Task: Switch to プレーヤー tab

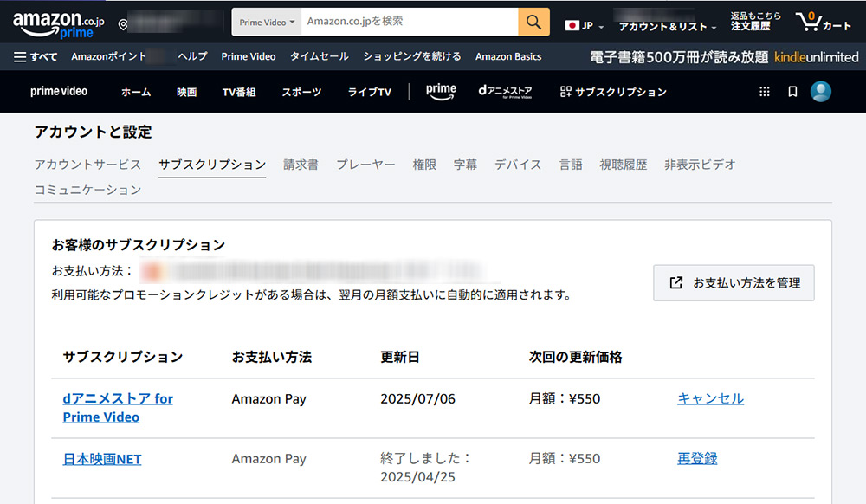Action: tap(365, 165)
